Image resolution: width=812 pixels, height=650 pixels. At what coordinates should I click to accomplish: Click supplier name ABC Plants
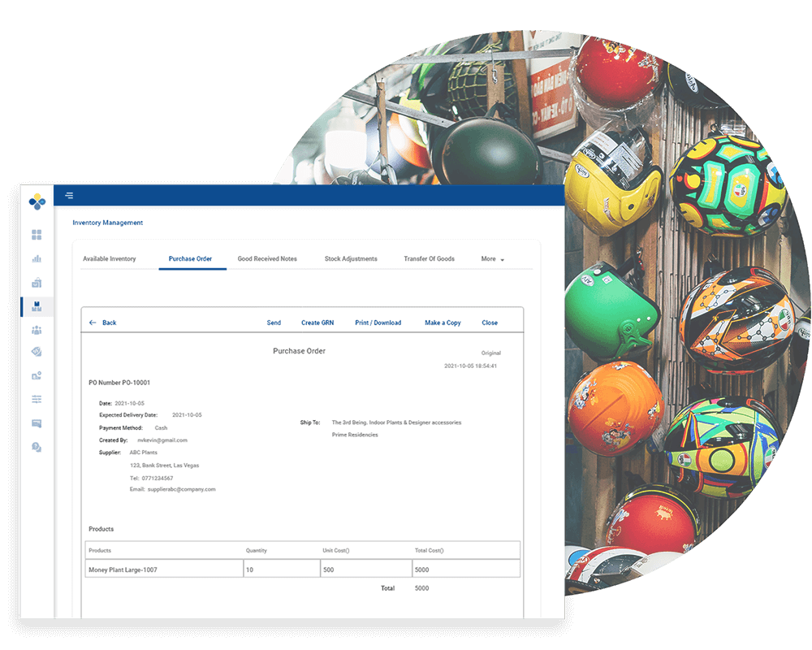point(144,453)
